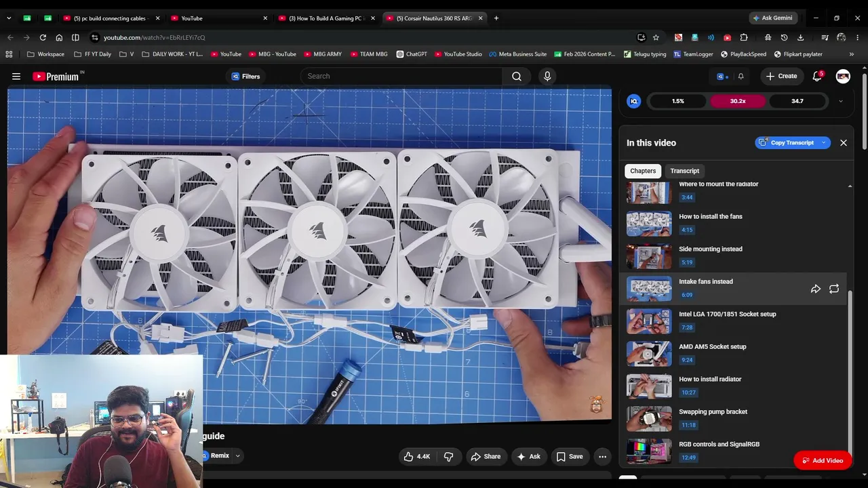Open browser history clock icon
This screenshot has height=488, width=868.
[784, 37]
